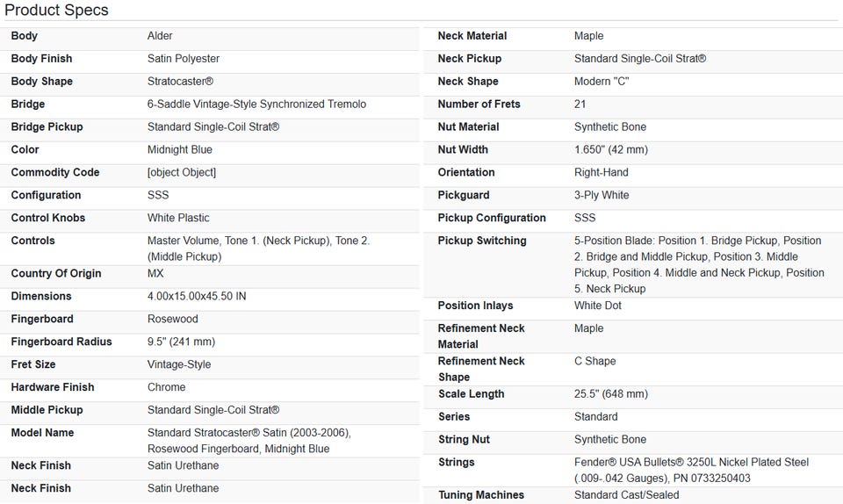
Task: Select the Country Of Origin label
Action: pyautogui.click(x=56, y=274)
